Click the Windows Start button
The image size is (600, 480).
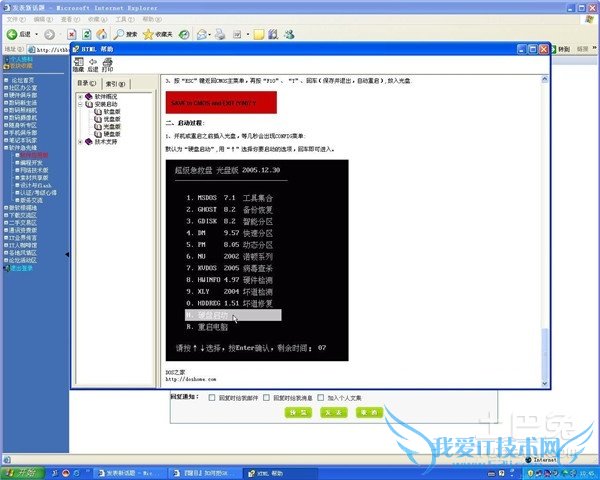coord(23,473)
